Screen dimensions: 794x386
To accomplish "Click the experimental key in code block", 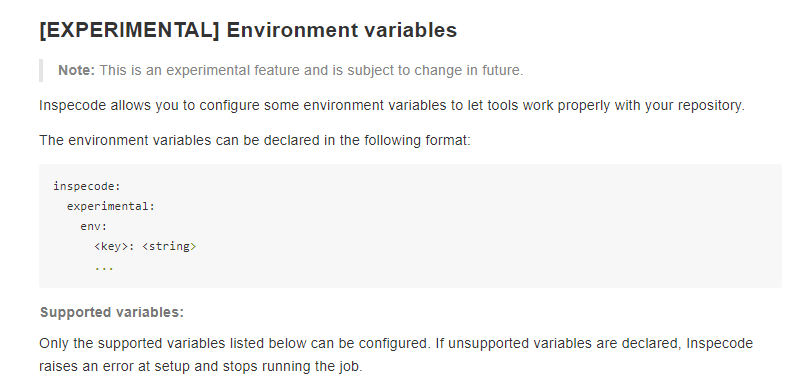I will pyautogui.click(x=110, y=206).
